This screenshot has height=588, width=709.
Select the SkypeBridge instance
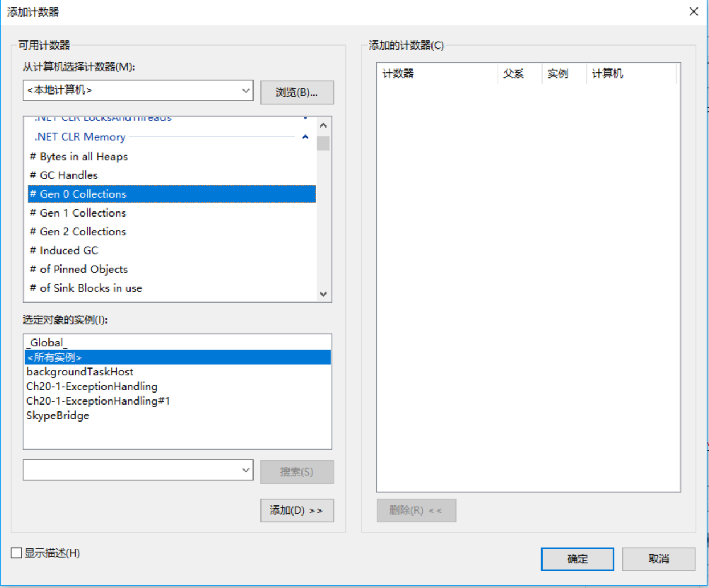[58, 415]
